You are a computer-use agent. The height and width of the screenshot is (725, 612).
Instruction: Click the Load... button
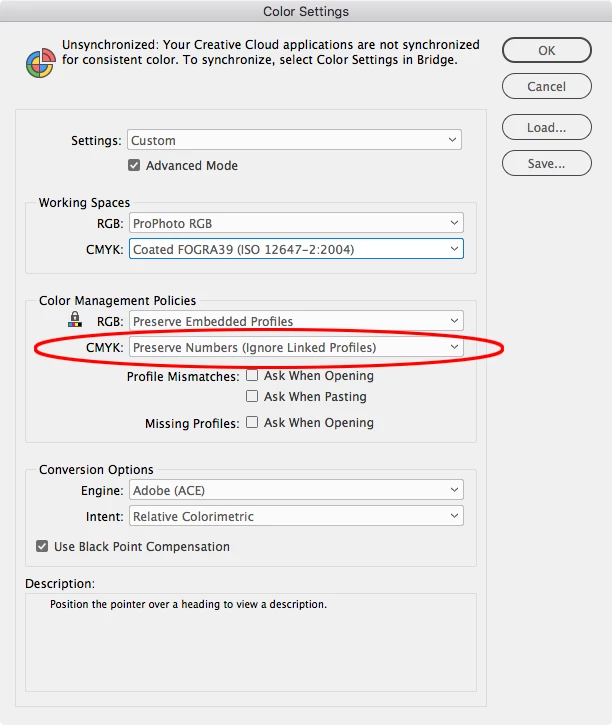coord(546,127)
